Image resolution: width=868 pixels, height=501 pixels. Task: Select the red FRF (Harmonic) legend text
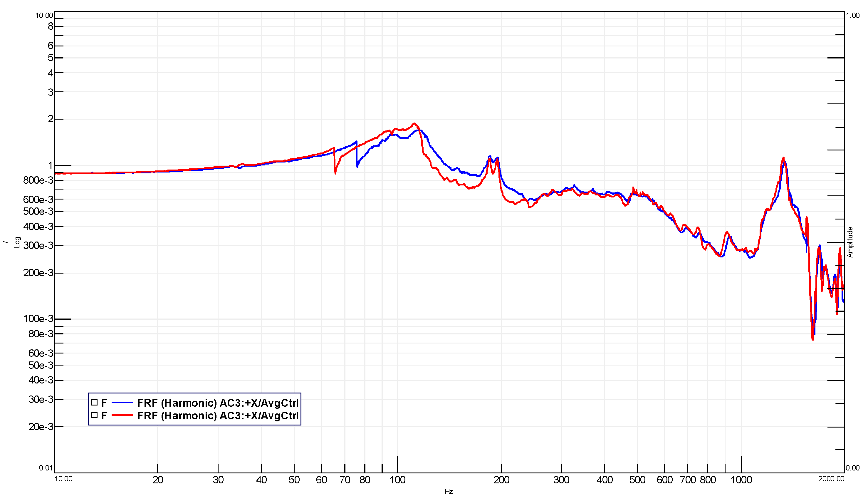[x=218, y=416]
